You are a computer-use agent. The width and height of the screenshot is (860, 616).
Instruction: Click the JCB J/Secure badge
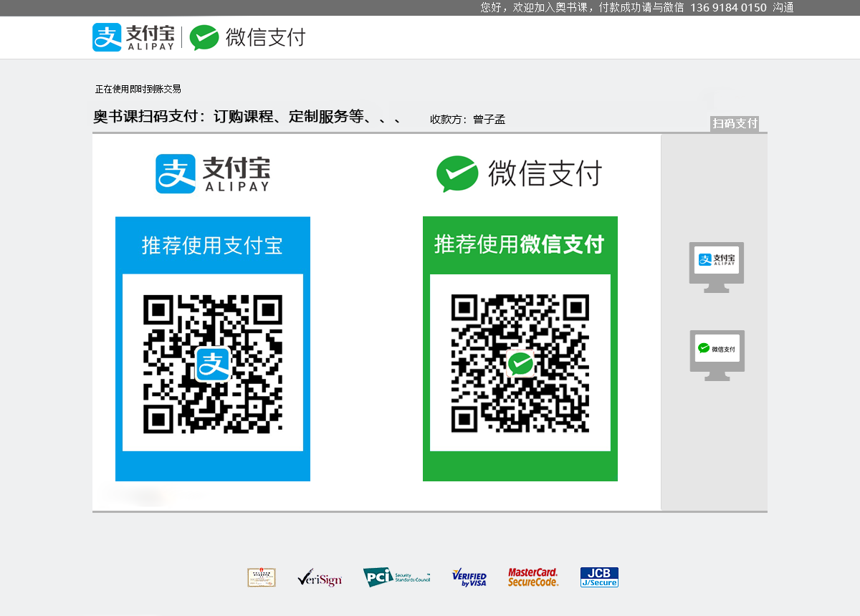coord(599,577)
